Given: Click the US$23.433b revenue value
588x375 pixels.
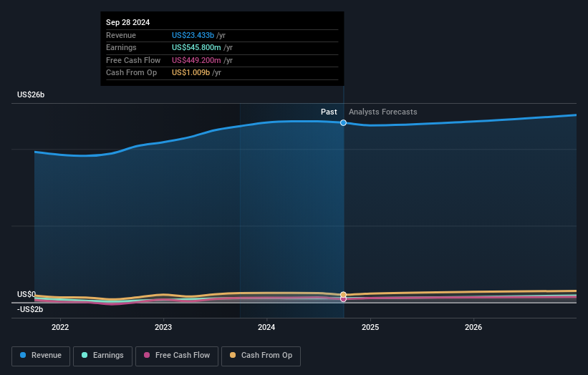Looking at the screenshot, I should point(193,35).
